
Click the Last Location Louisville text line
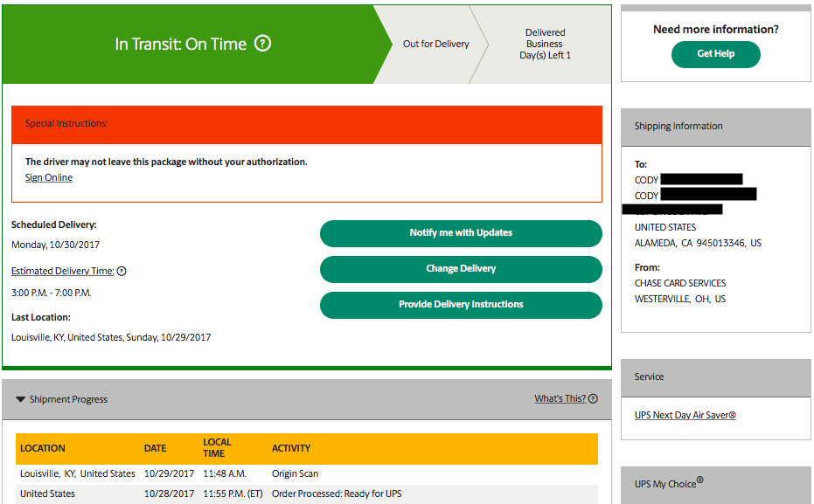pyautogui.click(x=111, y=337)
